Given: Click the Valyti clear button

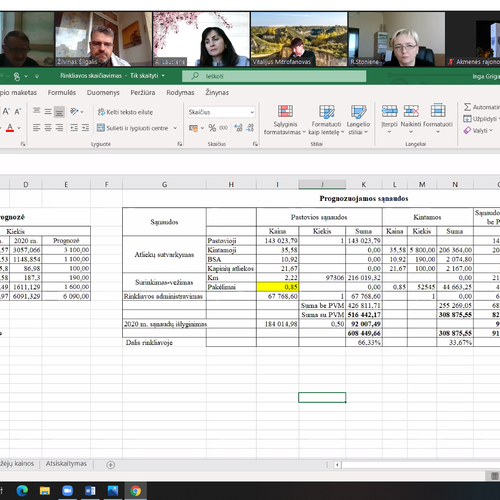Looking at the screenshot, I should click(477, 131).
